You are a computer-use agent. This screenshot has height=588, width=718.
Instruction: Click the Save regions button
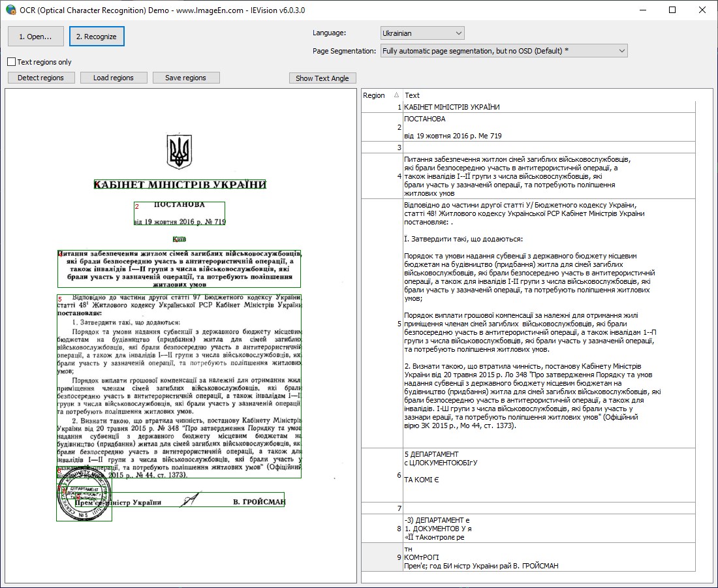185,78
